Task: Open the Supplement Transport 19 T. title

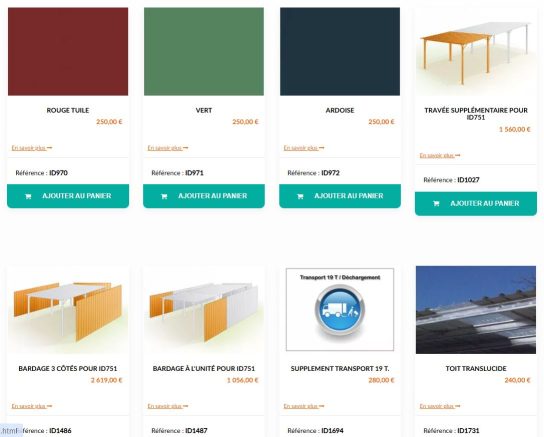Action: coord(340,369)
